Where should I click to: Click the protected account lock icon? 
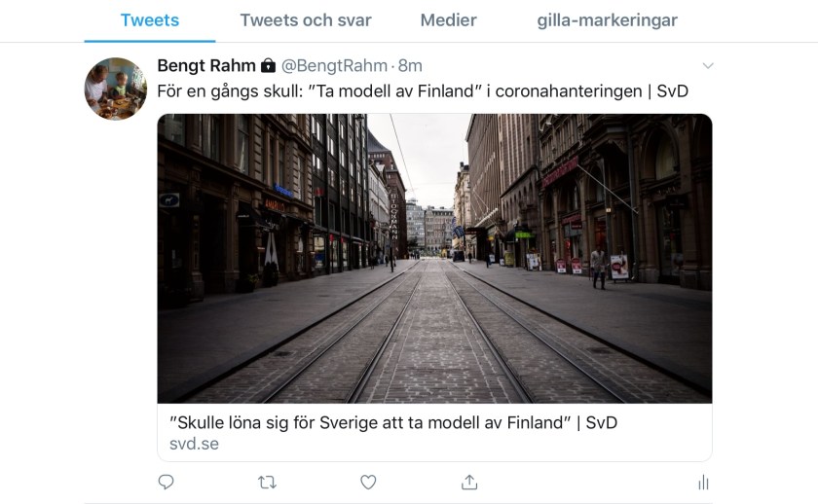tap(268, 66)
